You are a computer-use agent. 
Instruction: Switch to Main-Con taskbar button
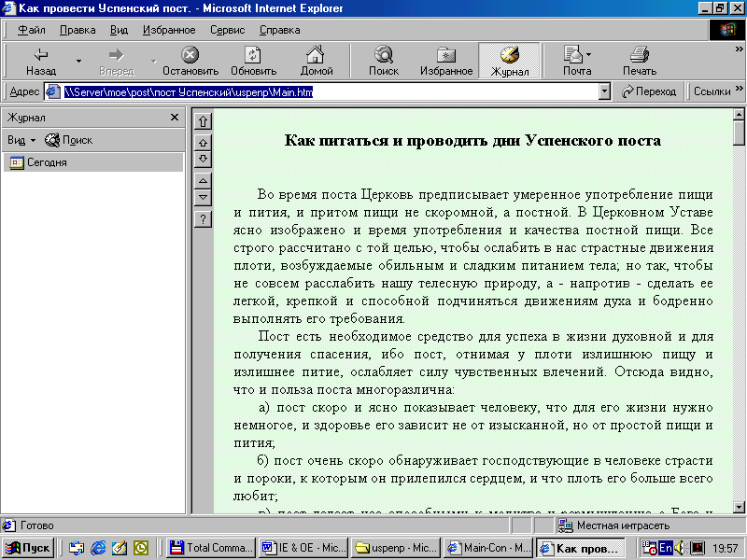coord(486,548)
